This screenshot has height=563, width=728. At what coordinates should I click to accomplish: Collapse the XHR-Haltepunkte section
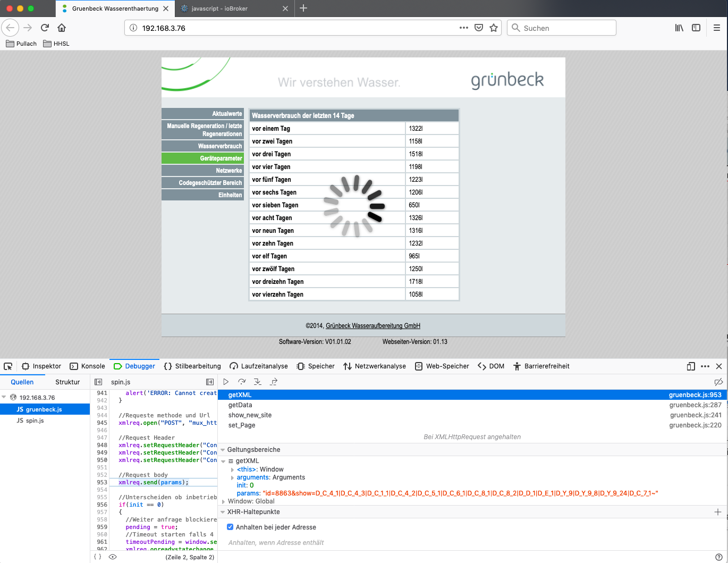(x=223, y=512)
